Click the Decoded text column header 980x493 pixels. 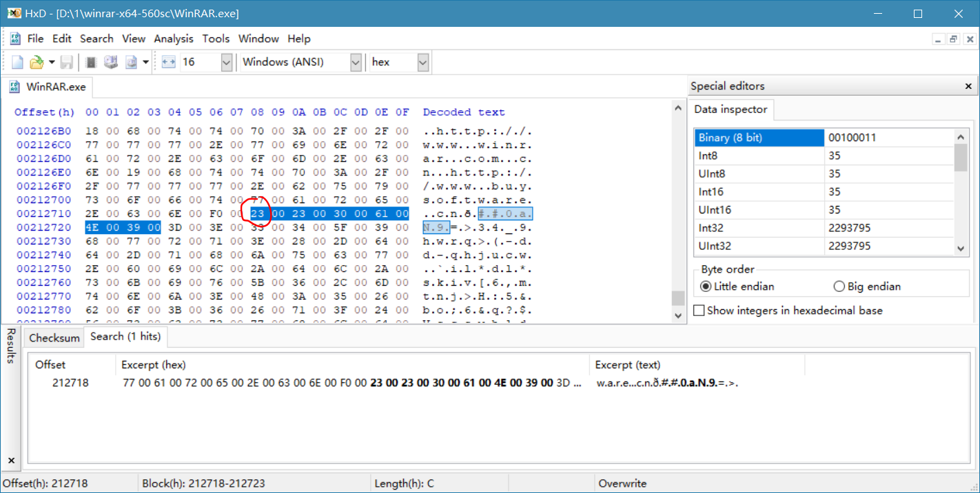(464, 112)
